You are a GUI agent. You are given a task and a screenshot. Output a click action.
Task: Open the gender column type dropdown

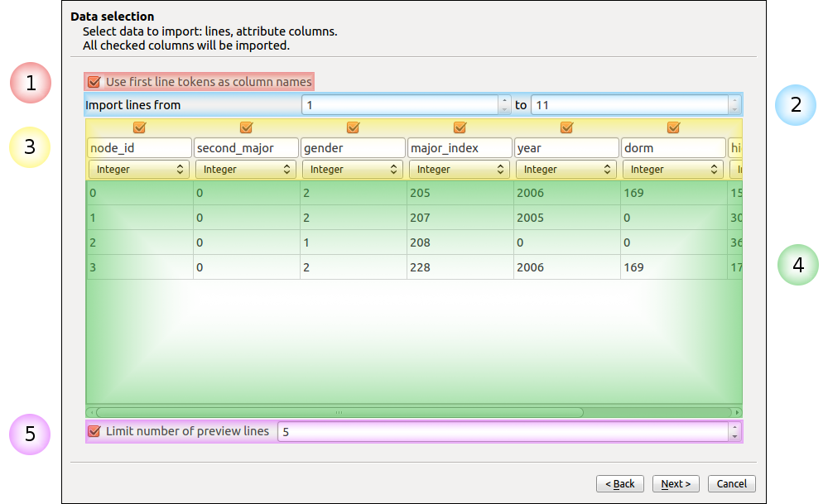point(353,169)
